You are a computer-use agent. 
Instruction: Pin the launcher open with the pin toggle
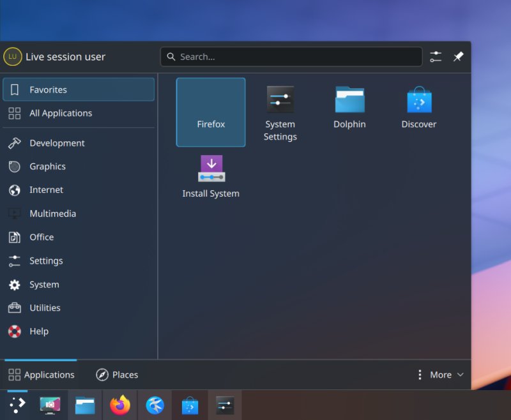tap(458, 57)
